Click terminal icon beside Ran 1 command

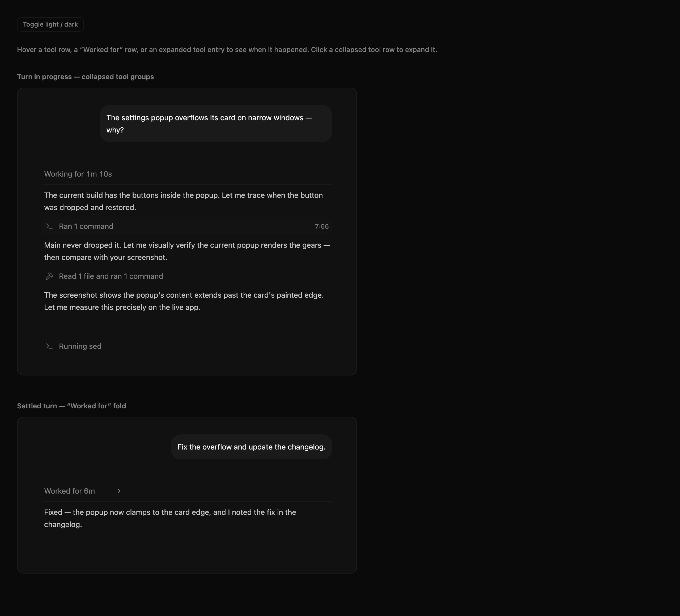[49, 226]
